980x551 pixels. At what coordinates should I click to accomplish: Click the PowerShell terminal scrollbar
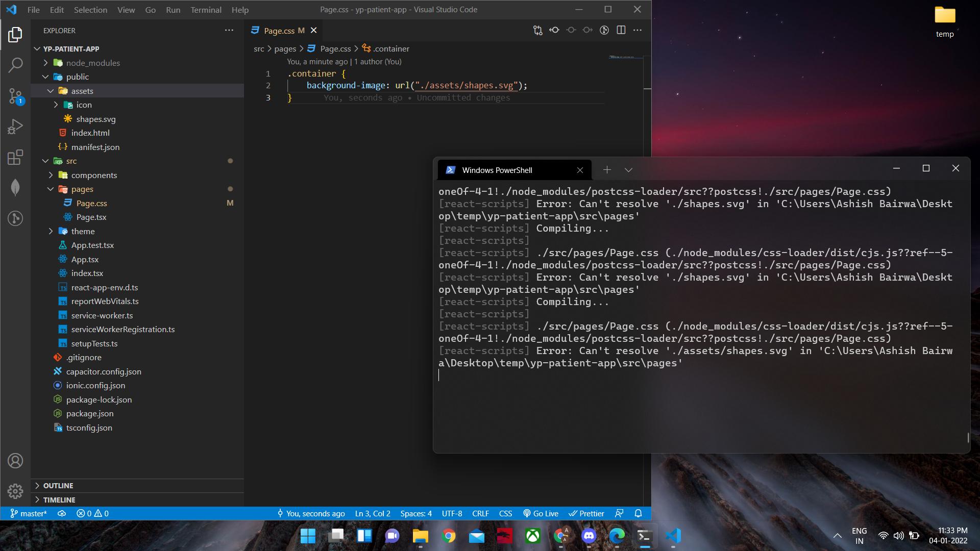(x=968, y=438)
